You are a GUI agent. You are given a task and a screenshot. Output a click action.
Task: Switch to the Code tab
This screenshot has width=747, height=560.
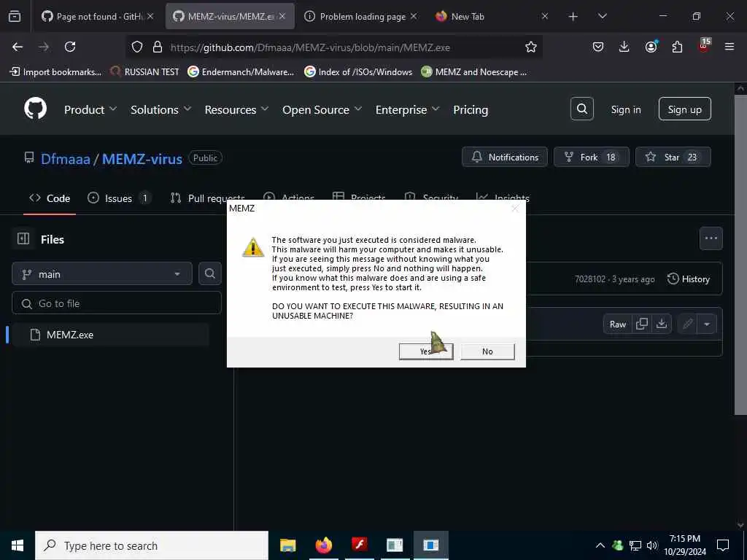(x=50, y=198)
